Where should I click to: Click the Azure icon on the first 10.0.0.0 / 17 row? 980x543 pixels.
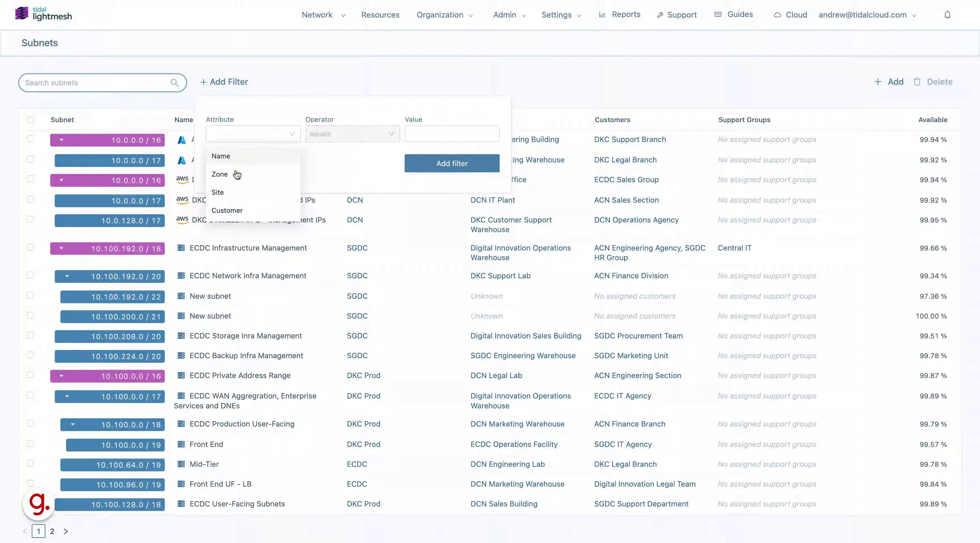pos(182,160)
